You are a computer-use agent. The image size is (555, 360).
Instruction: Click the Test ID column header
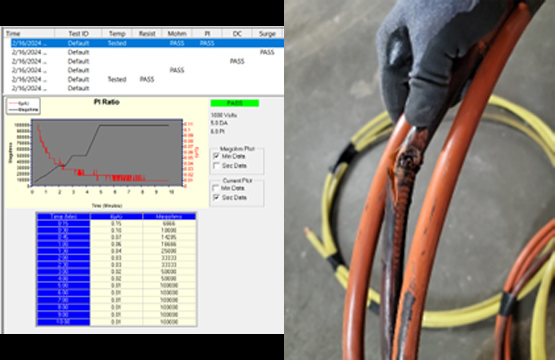(78, 34)
